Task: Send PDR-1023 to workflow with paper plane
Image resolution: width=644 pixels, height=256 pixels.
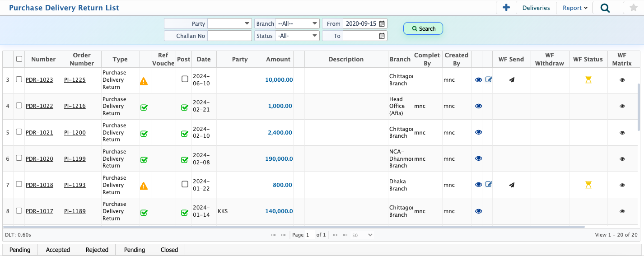Action: click(x=511, y=80)
